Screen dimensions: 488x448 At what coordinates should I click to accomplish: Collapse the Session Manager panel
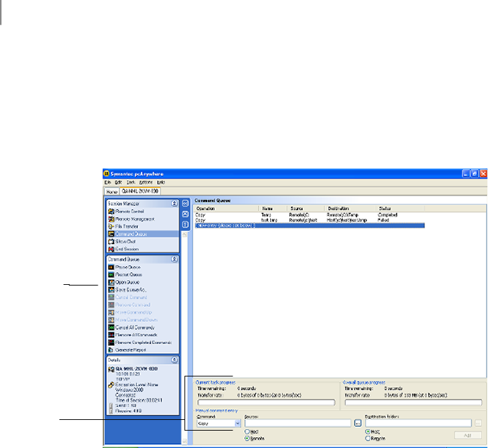tap(174, 203)
